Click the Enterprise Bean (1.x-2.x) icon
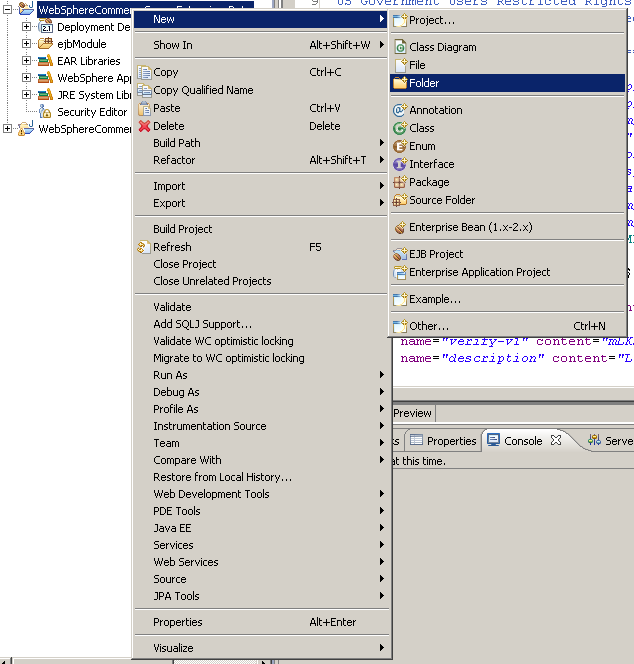Image resolution: width=634 pixels, height=664 pixels. tap(400, 228)
